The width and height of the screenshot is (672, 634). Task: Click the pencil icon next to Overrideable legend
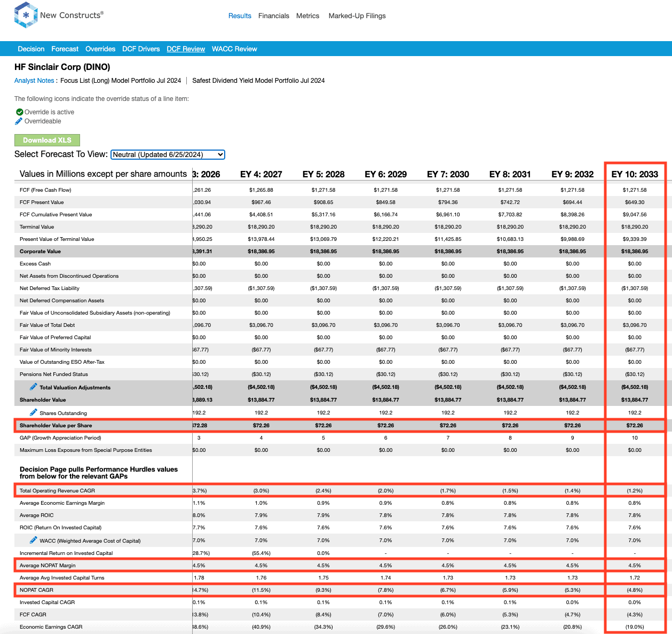click(x=19, y=121)
